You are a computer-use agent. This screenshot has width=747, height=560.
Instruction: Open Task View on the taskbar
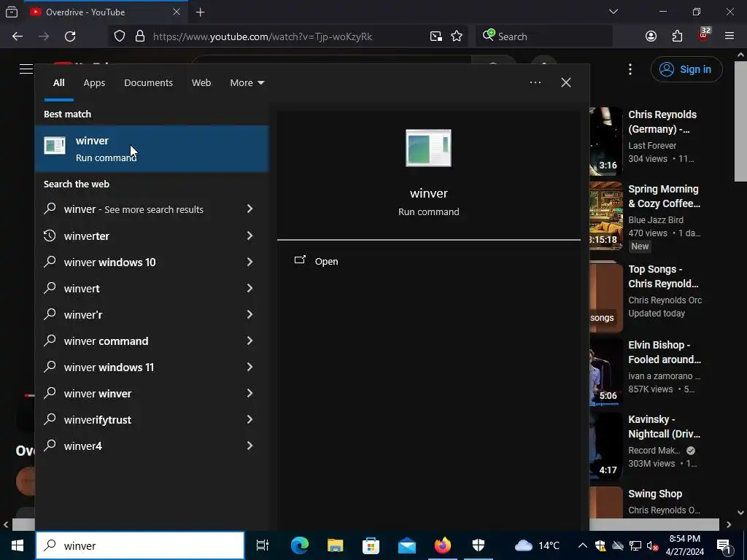pyautogui.click(x=263, y=545)
